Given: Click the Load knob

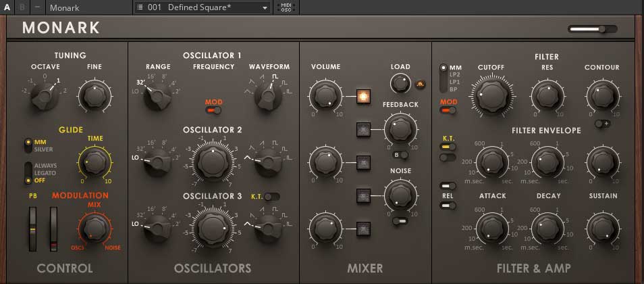Looking at the screenshot, I should pyautogui.click(x=400, y=84).
